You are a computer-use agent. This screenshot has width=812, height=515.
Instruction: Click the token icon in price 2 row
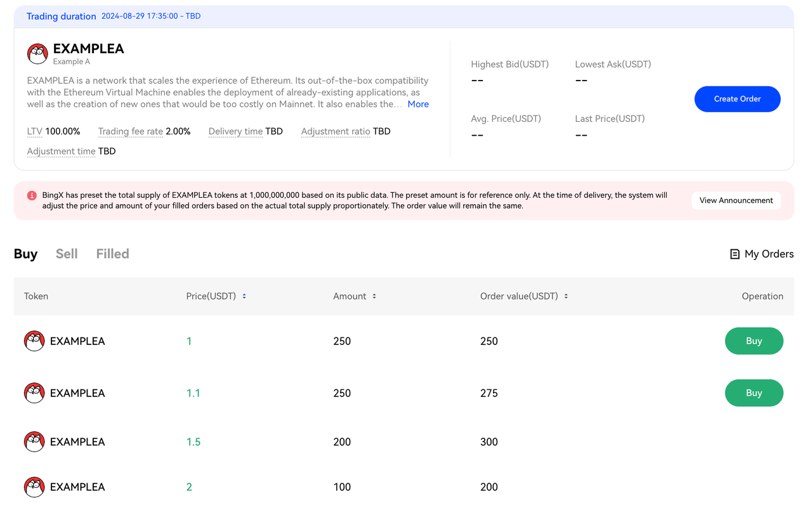34,487
